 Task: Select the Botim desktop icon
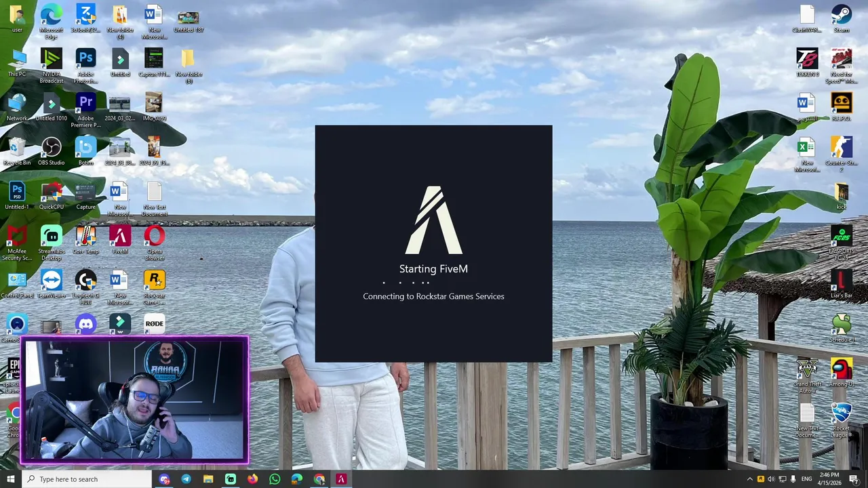click(85, 152)
